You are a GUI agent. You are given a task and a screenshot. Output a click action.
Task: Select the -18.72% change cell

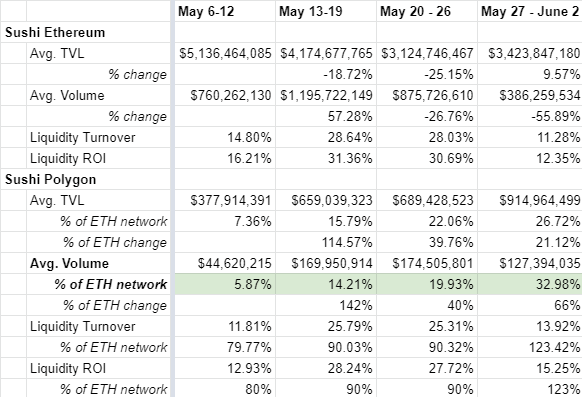coord(326,74)
